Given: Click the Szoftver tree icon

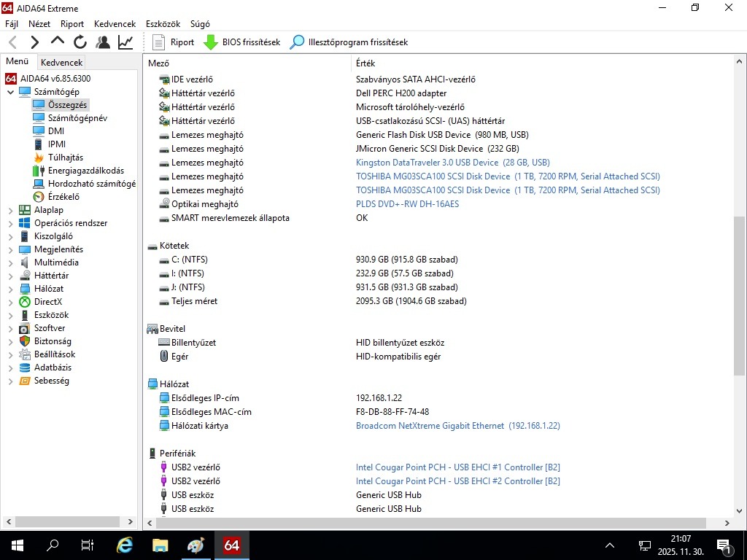Looking at the screenshot, I should click(25, 328).
